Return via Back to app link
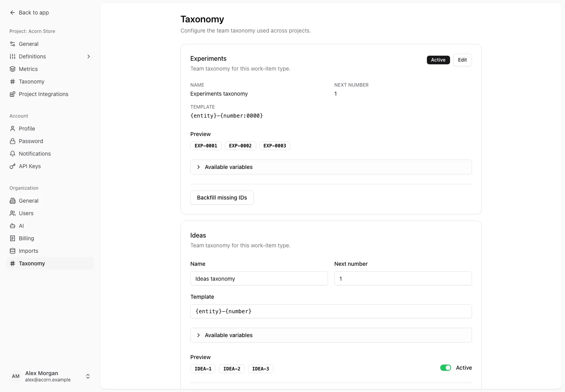Image resolution: width=565 pixels, height=392 pixels. 29,13
